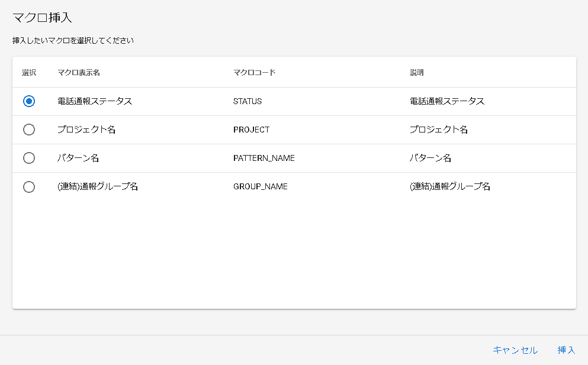This screenshot has height=365, width=588.
Task: Click the GROUP_NAME macro code cell
Action: [261, 186]
